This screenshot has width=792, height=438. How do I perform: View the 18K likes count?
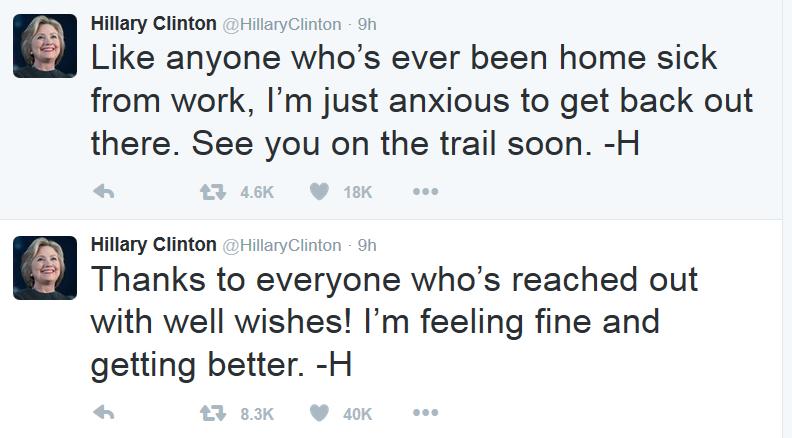click(x=357, y=193)
